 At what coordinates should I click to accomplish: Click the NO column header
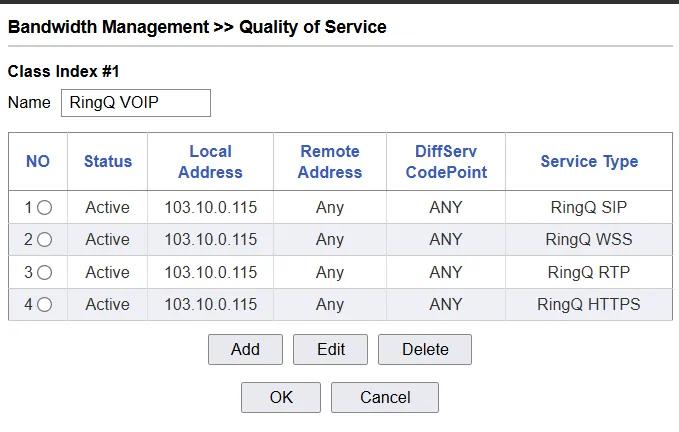pos(38,161)
